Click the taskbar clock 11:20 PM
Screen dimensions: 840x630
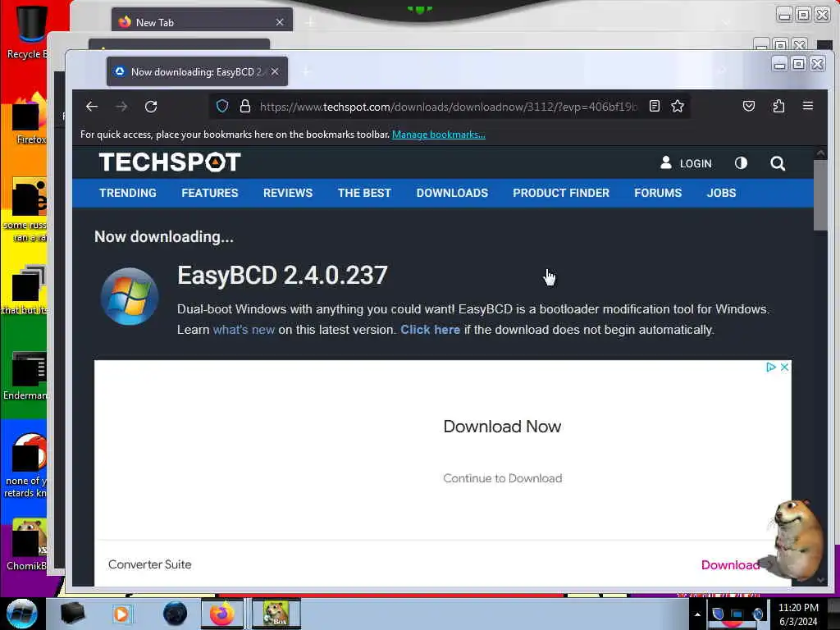(798, 608)
